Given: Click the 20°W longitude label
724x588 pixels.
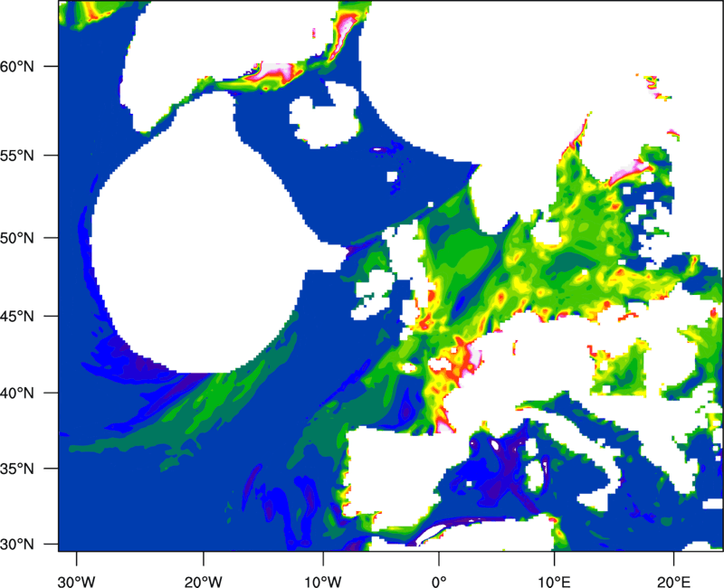Looking at the screenshot, I should click(203, 582).
